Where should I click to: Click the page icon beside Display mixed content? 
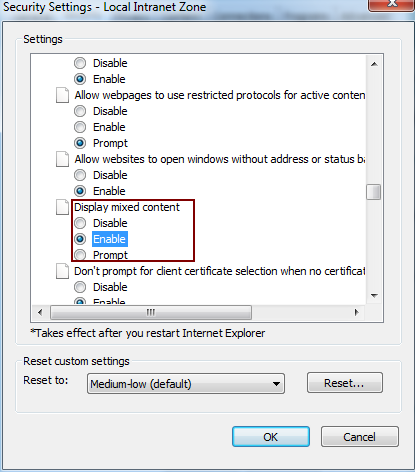tap(62, 207)
